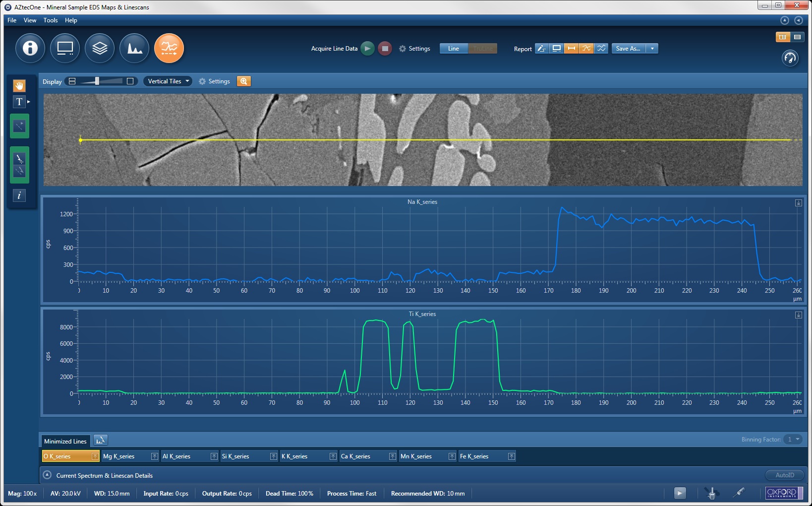Open the Vertical Tiles layout dropdown
This screenshot has width=812, height=506.
pos(169,81)
